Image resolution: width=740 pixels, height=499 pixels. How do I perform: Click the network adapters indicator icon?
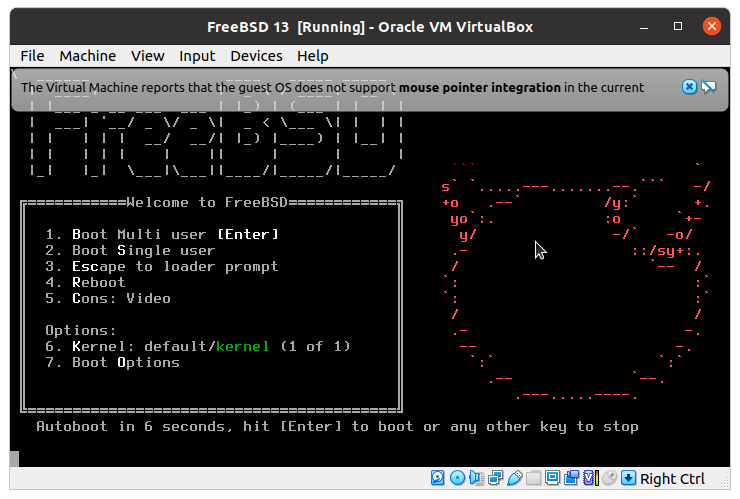point(496,478)
